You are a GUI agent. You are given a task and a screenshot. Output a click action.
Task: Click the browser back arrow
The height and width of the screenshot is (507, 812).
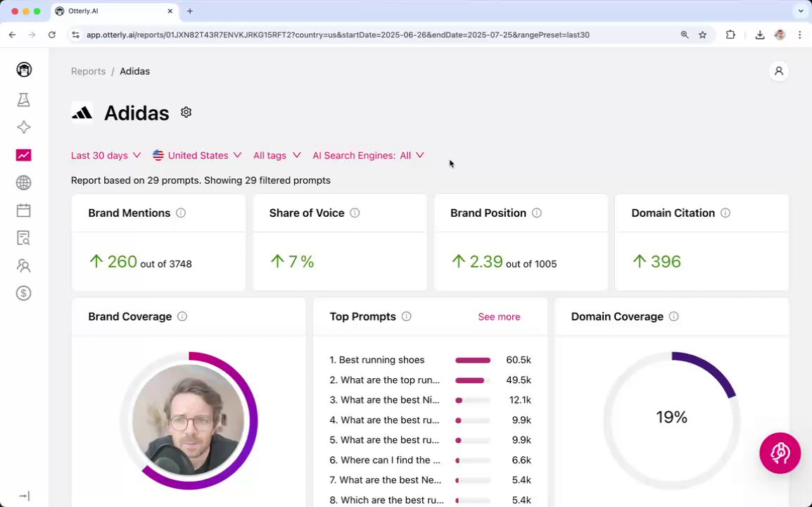(13, 35)
